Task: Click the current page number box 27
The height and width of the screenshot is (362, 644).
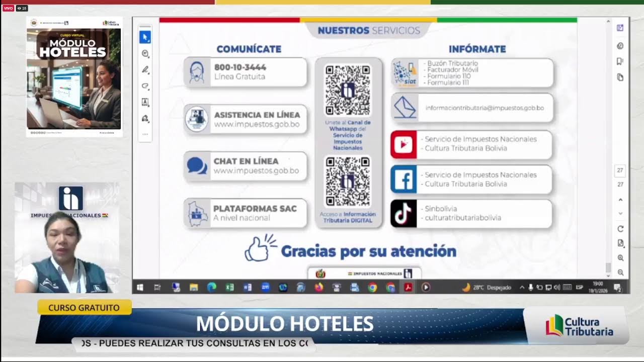Action: tap(620, 170)
